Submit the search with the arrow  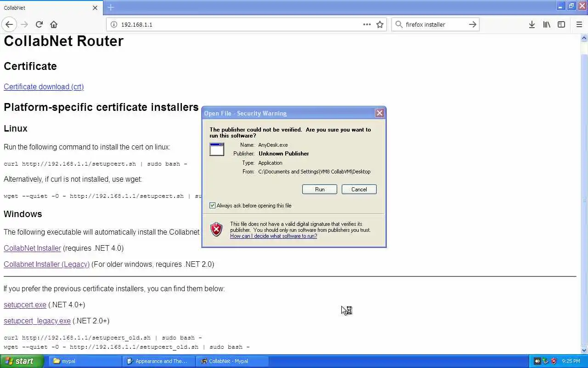[x=473, y=24]
